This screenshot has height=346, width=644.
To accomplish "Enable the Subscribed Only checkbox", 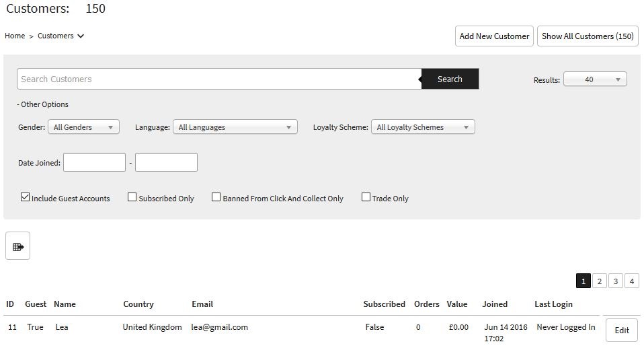I will pos(132,197).
